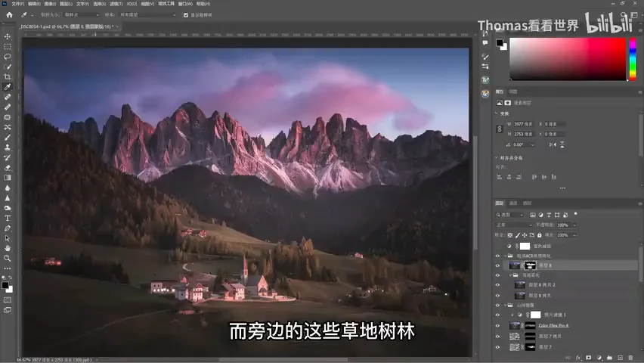Toggle visibility of 照片滤镜 1 layer

pos(497,315)
